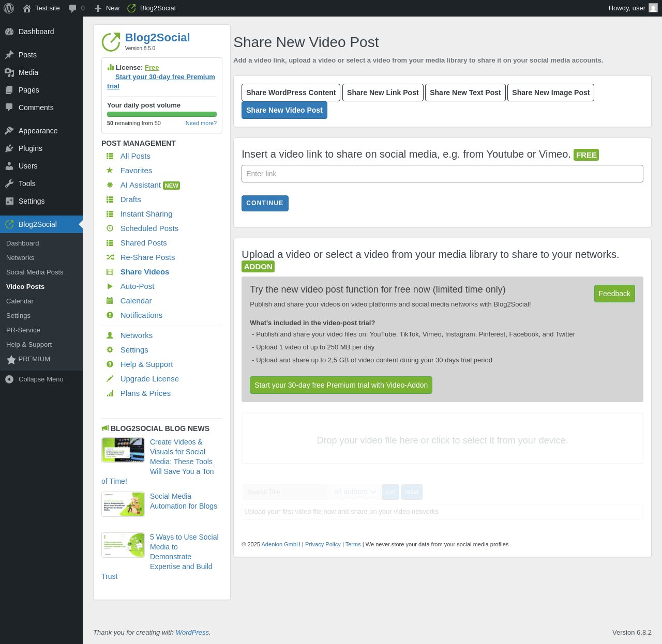Open Video Posts submenu item

[x=25, y=287]
